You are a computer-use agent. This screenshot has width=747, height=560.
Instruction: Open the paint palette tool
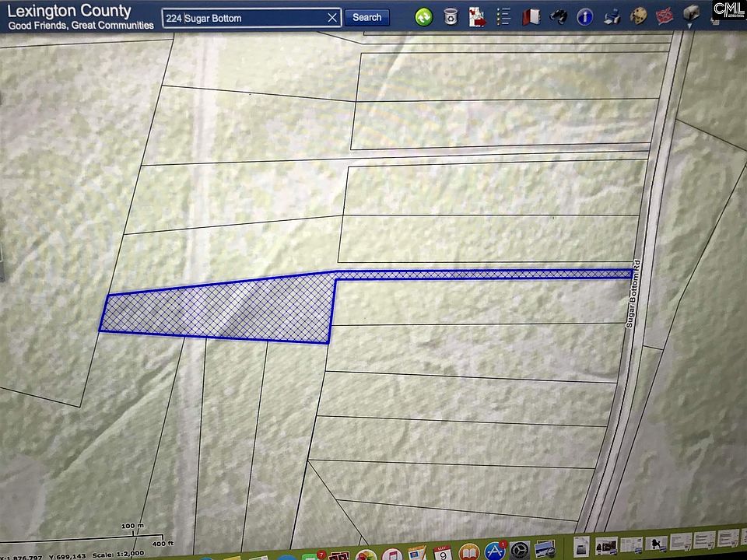pyautogui.click(x=638, y=17)
